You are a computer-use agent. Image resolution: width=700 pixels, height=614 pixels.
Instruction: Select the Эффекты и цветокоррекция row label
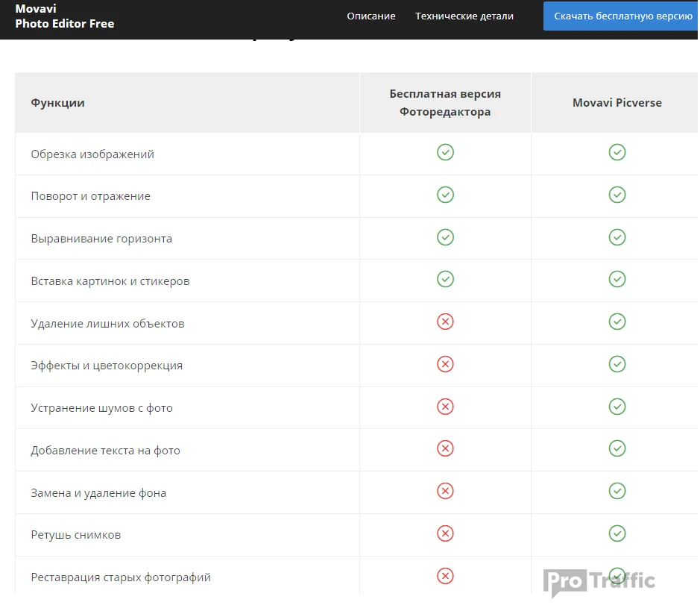pos(107,366)
